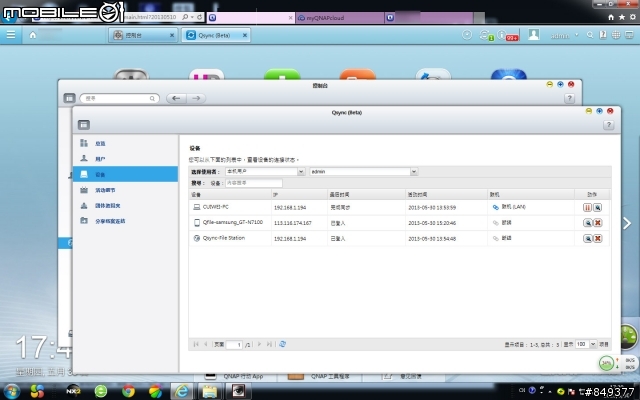Close the Control Panel taskbar tab
Screen dimensions: 640x400
point(172,36)
